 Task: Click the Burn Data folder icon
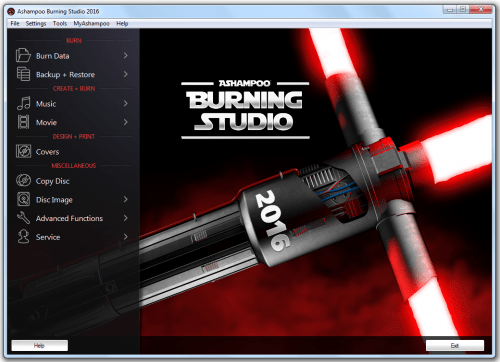pyautogui.click(x=23, y=55)
